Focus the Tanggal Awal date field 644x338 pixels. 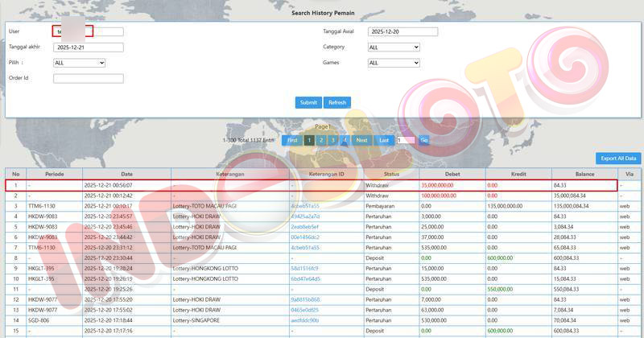[402, 32]
